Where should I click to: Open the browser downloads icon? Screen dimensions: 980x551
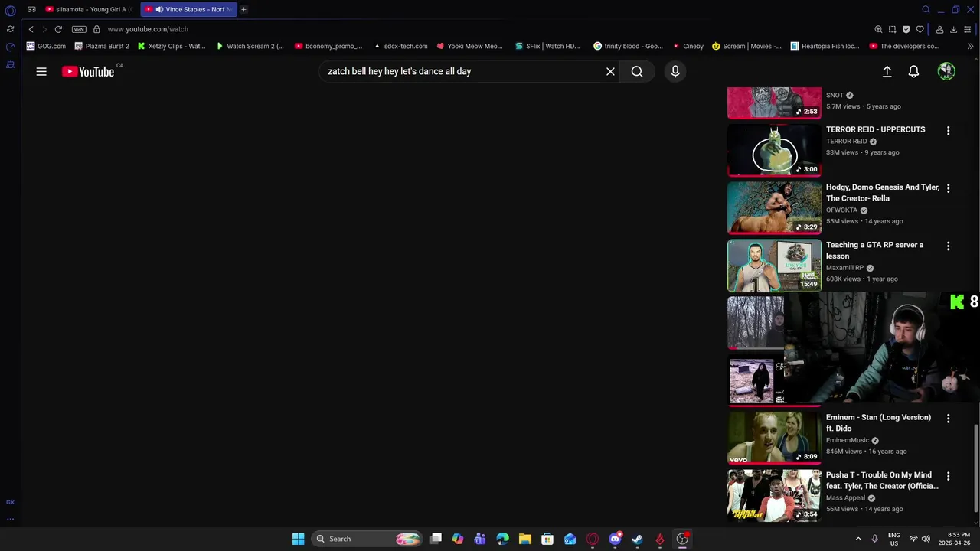(x=953, y=29)
